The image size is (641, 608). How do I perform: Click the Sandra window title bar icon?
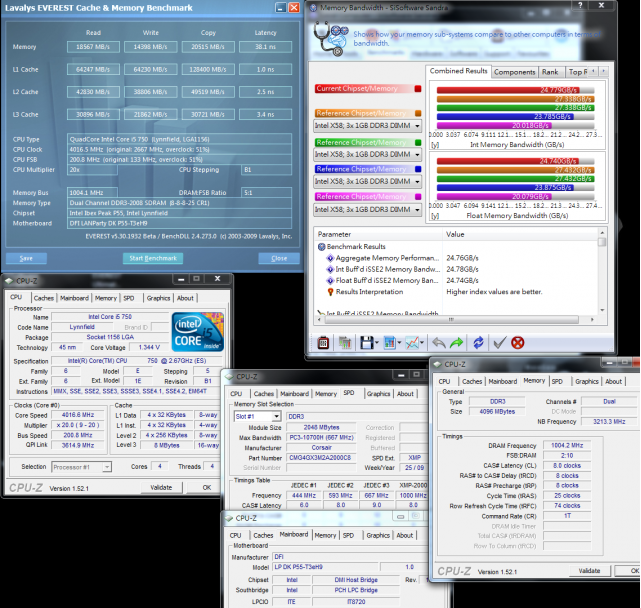(314, 7)
